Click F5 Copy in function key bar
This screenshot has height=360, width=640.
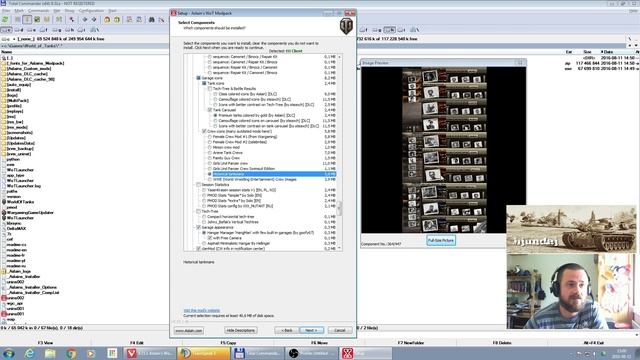[x=229, y=343]
